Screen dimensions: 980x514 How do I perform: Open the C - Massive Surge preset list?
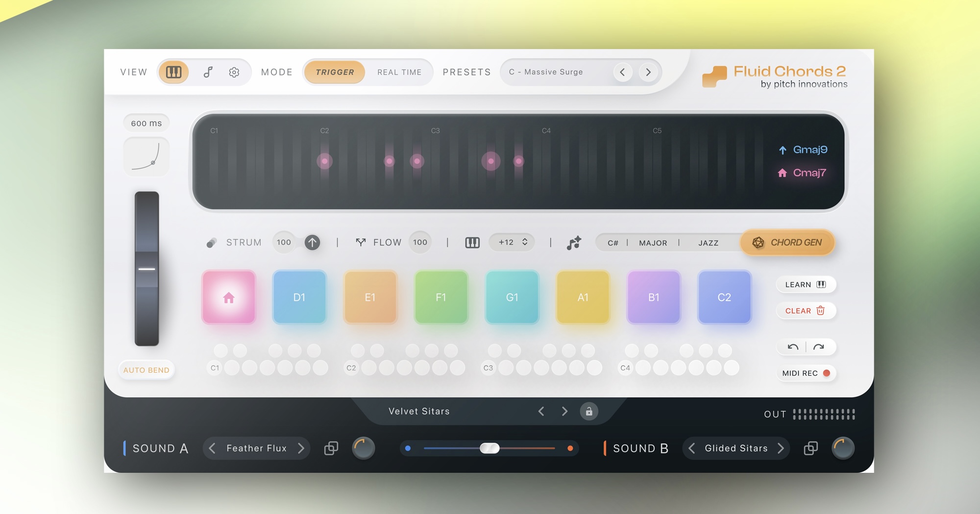point(546,72)
